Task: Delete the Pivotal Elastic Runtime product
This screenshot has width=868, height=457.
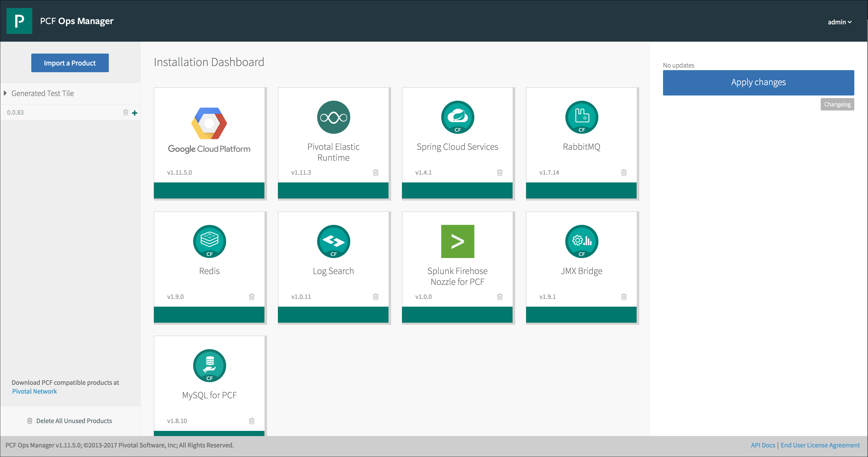Action: [x=376, y=172]
